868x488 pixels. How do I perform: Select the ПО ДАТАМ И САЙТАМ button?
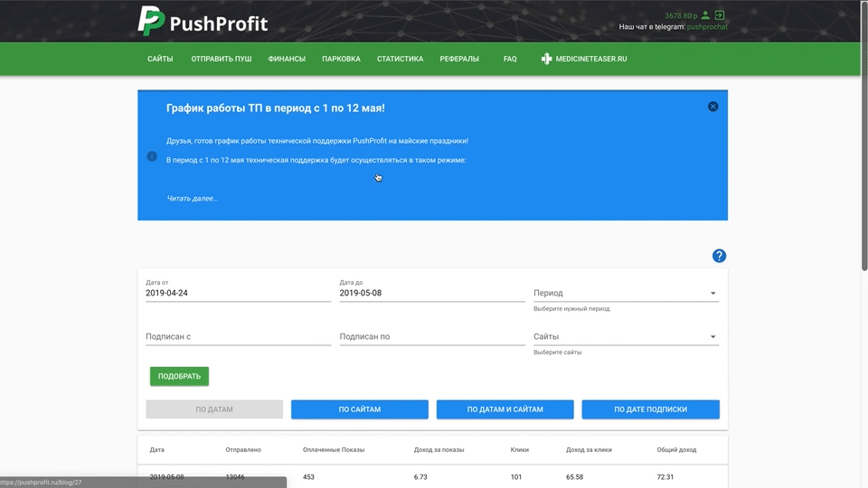point(505,409)
